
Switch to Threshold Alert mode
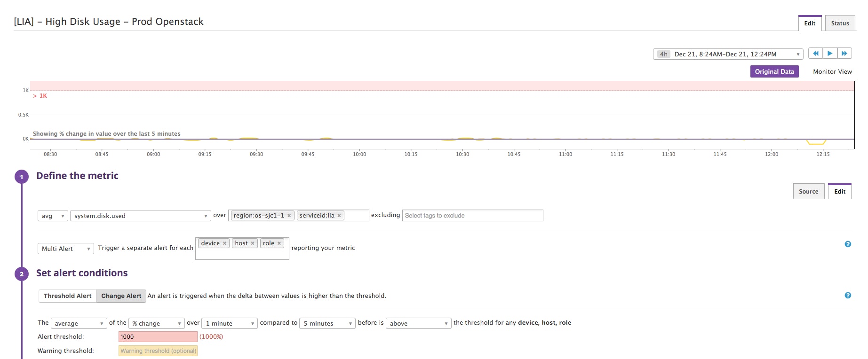click(67, 296)
